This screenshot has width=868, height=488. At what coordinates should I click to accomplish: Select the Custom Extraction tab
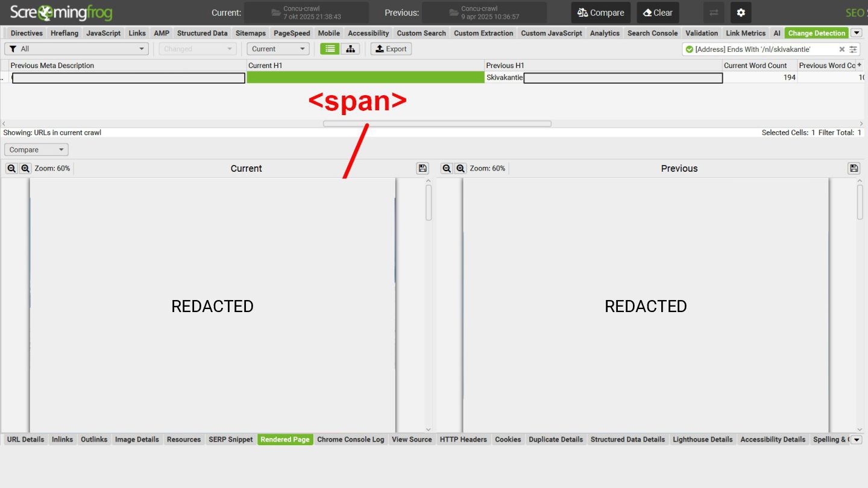[483, 33]
